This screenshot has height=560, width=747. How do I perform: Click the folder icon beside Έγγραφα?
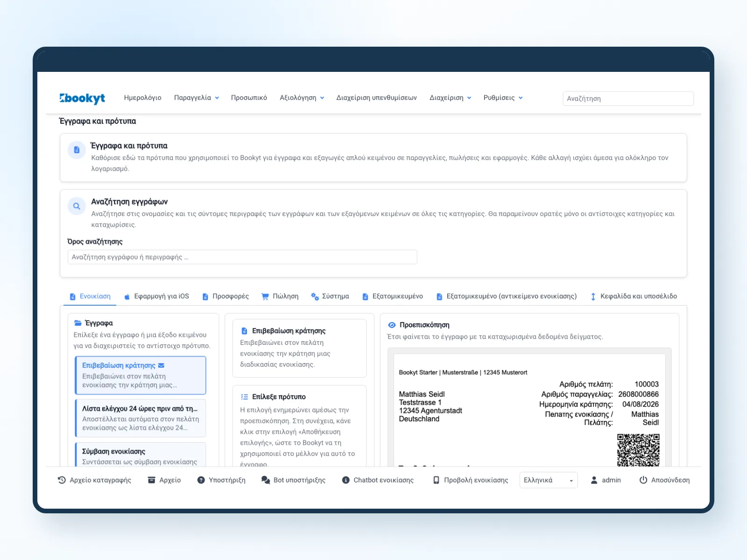tap(78, 323)
